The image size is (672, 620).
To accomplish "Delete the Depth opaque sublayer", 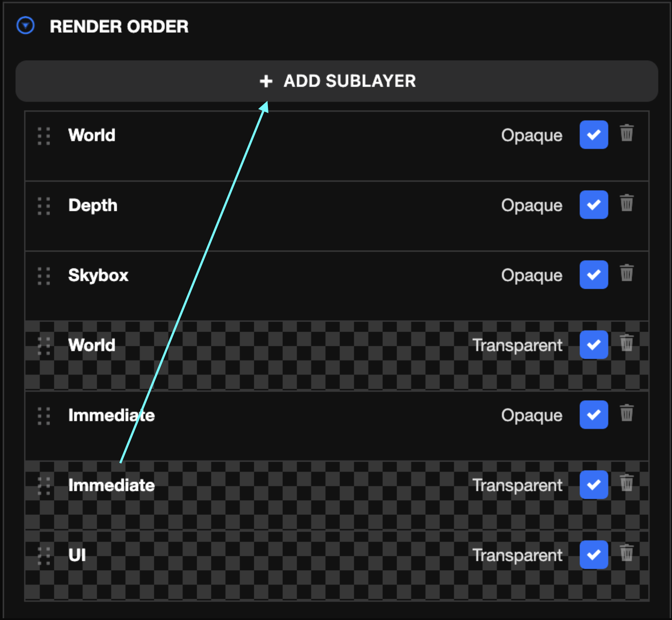I will 626,204.
